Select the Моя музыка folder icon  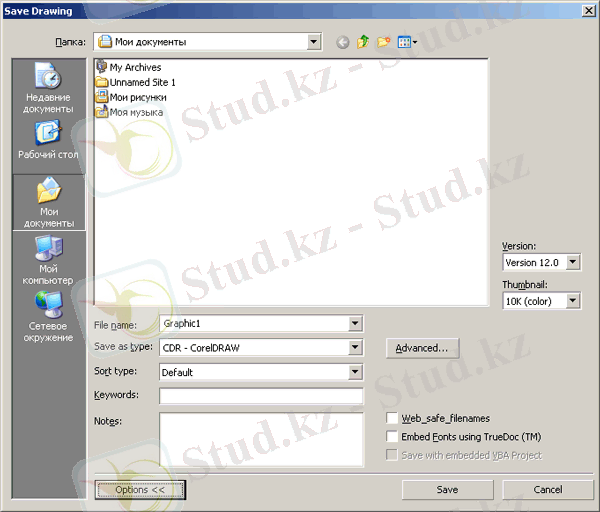102,111
